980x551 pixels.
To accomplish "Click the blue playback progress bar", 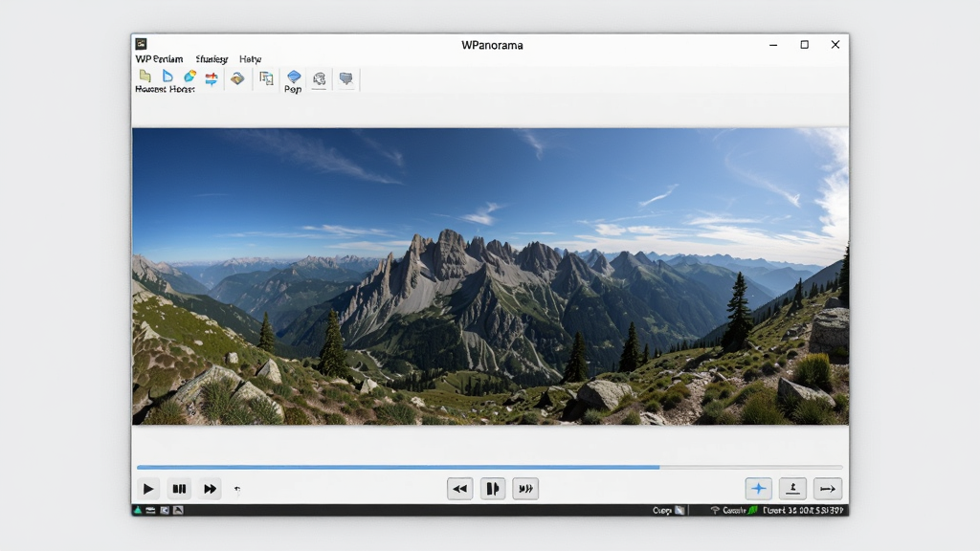I will [489, 467].
